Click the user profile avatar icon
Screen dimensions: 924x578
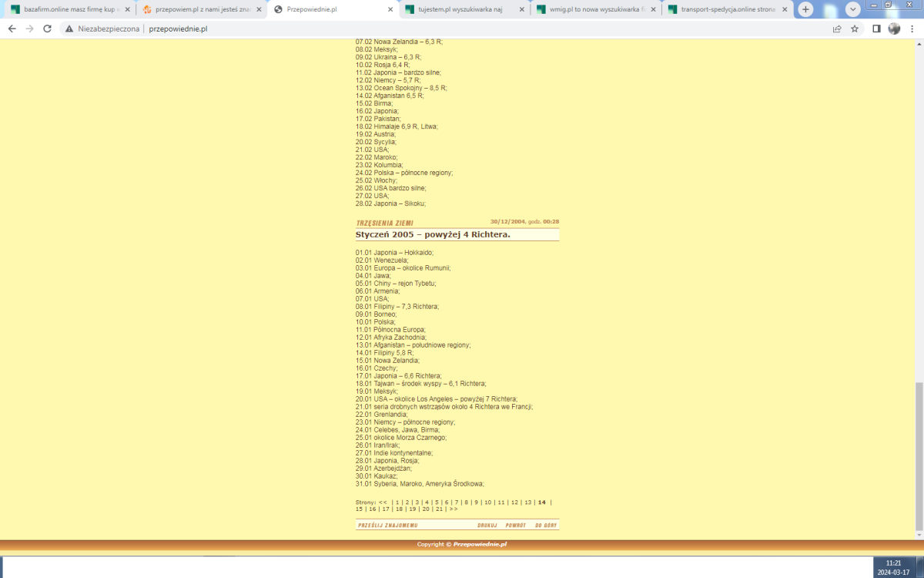894,29
